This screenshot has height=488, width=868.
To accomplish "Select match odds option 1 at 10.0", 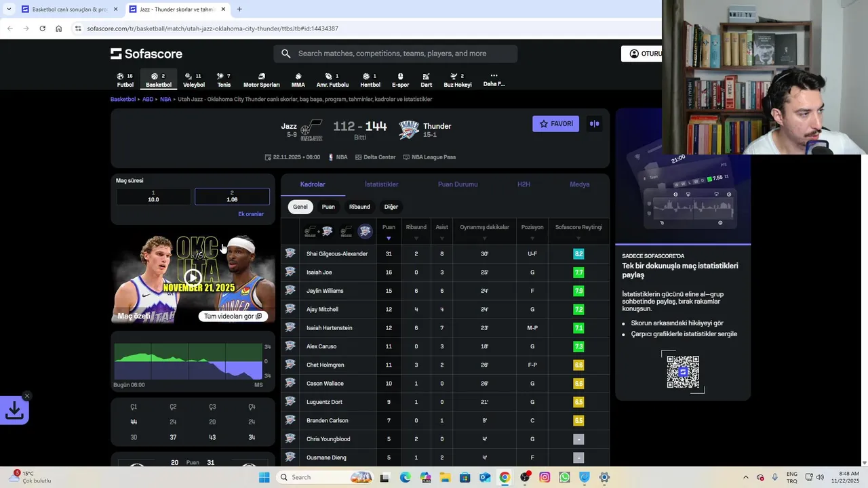I will coord(153,197).
